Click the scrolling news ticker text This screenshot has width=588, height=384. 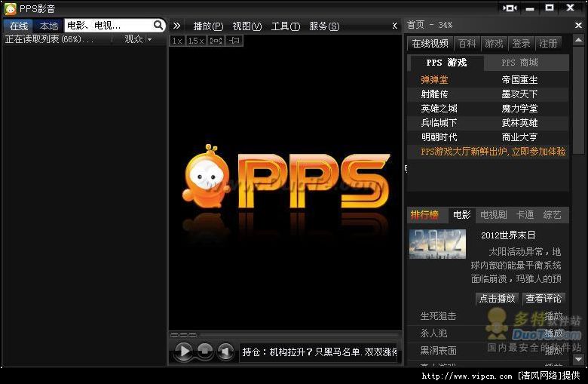tap(320, 352)
